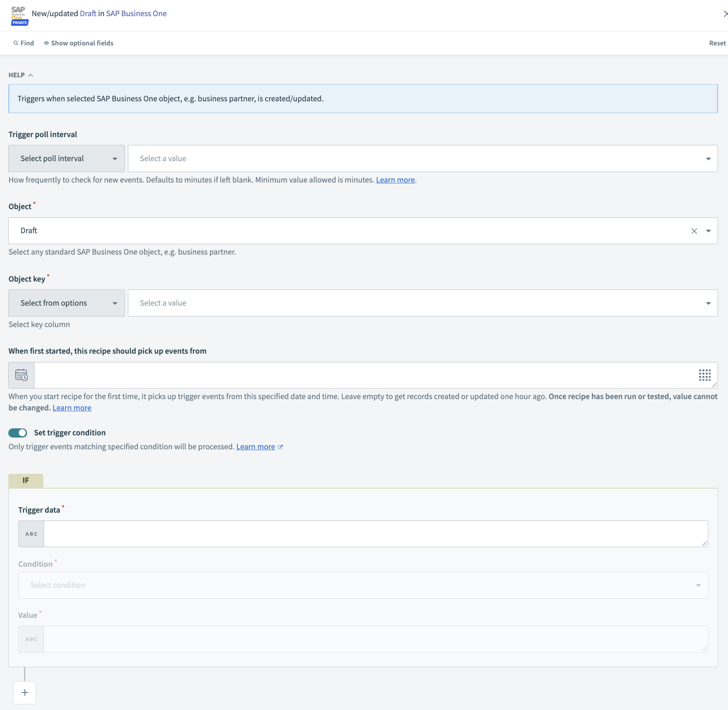
Task: Open the date picker calendar icon
Action: [x=21, y=375]
